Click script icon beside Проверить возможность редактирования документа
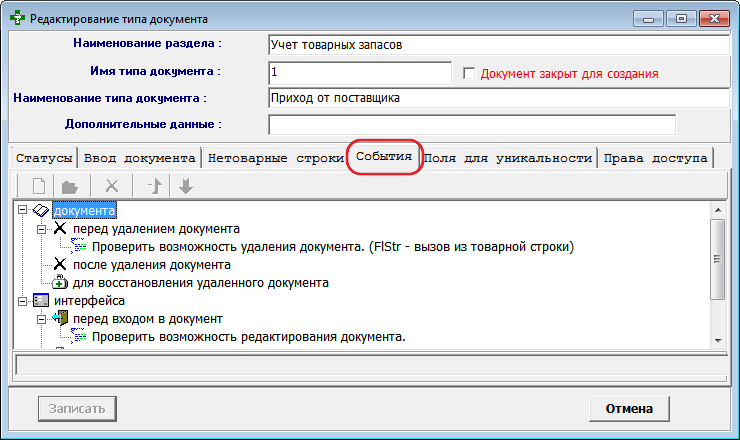 coord(78,336)
